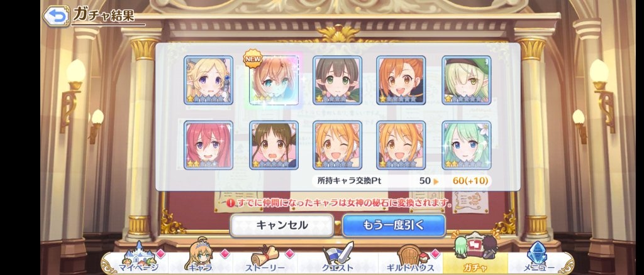Select the ガチャ tab icon
This screenshot has width=644, height=275.
[x=475, y=254]
